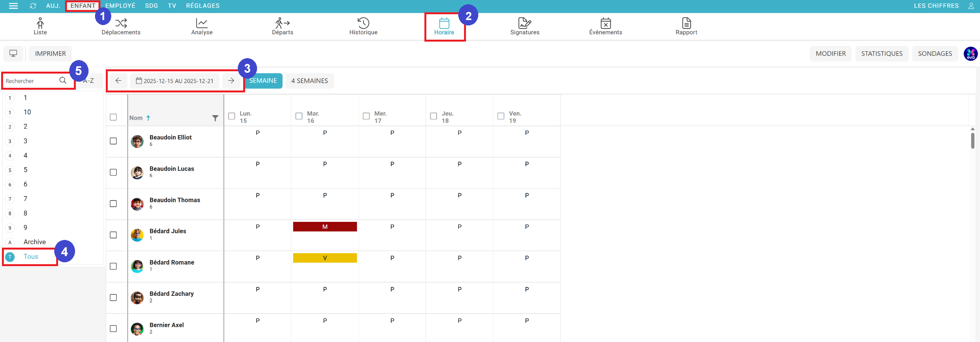This screenshot has height=342, width=980.
Task: Click the refresh sync icon
Action: coord(33,6)
